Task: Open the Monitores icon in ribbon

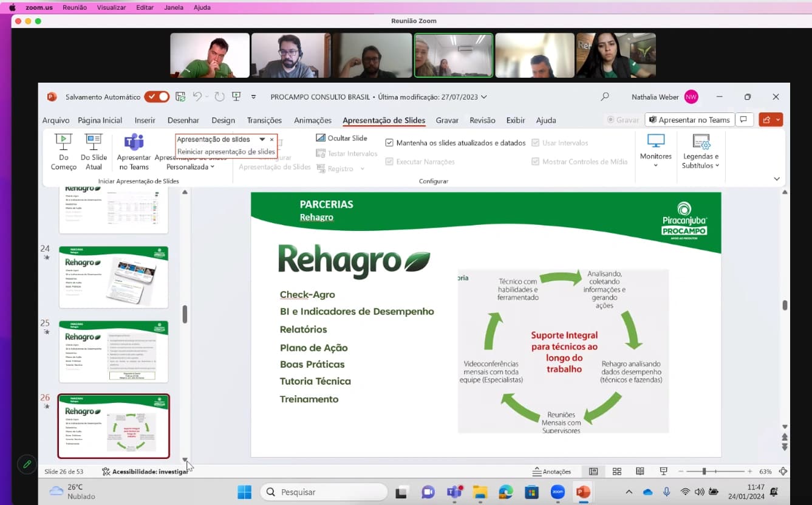Action: [656, 142]
